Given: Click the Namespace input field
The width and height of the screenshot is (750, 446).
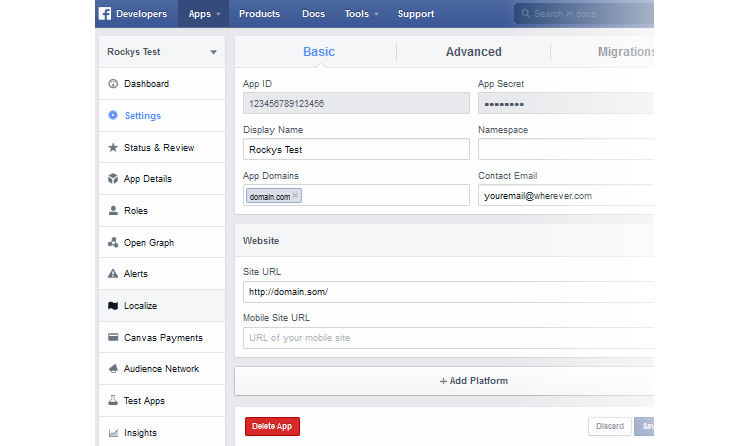Looking at the screenshot, I should (566, 149).
